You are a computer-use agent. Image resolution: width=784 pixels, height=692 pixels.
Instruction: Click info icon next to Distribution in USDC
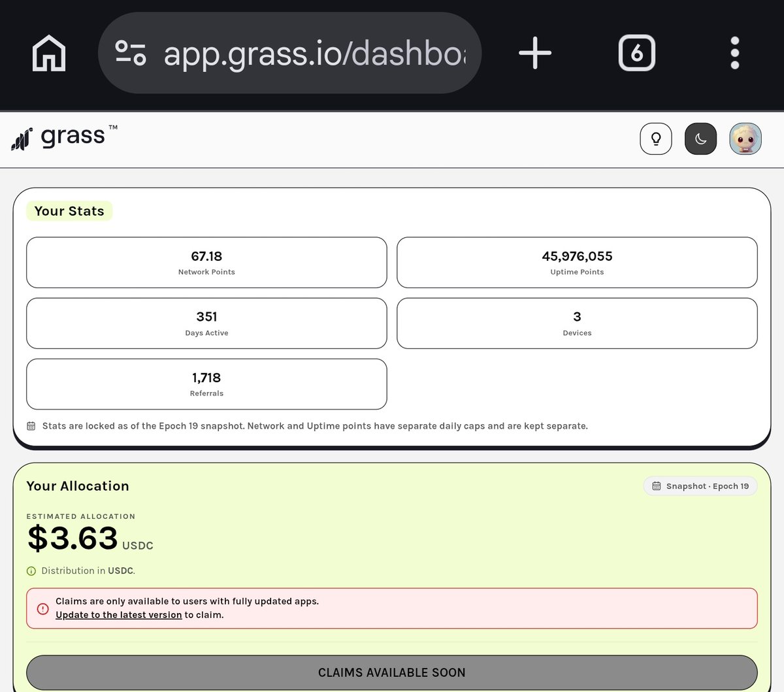coord(31,571)
